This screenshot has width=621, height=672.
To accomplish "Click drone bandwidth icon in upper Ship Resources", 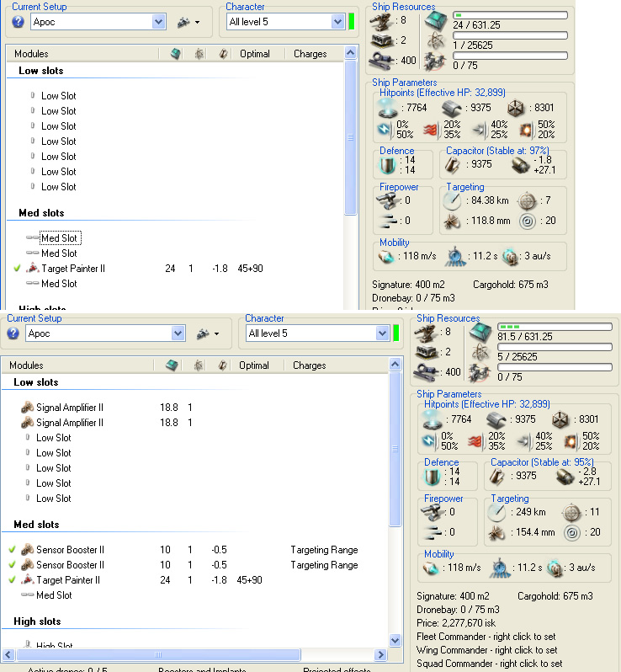I will (435, 61).
